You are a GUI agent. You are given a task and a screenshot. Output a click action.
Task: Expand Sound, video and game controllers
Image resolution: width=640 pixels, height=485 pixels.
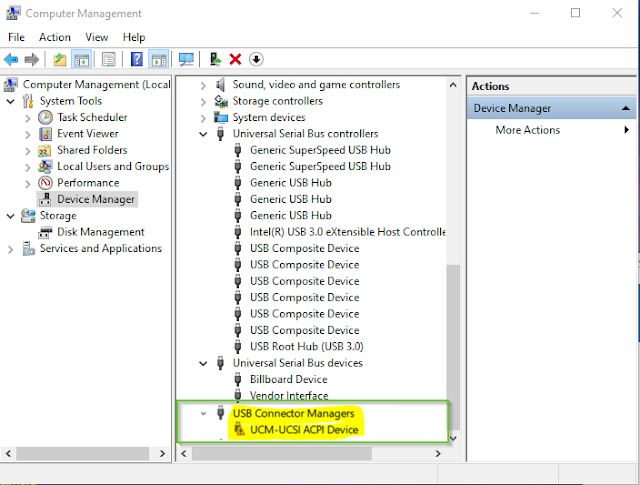point(203,86)
